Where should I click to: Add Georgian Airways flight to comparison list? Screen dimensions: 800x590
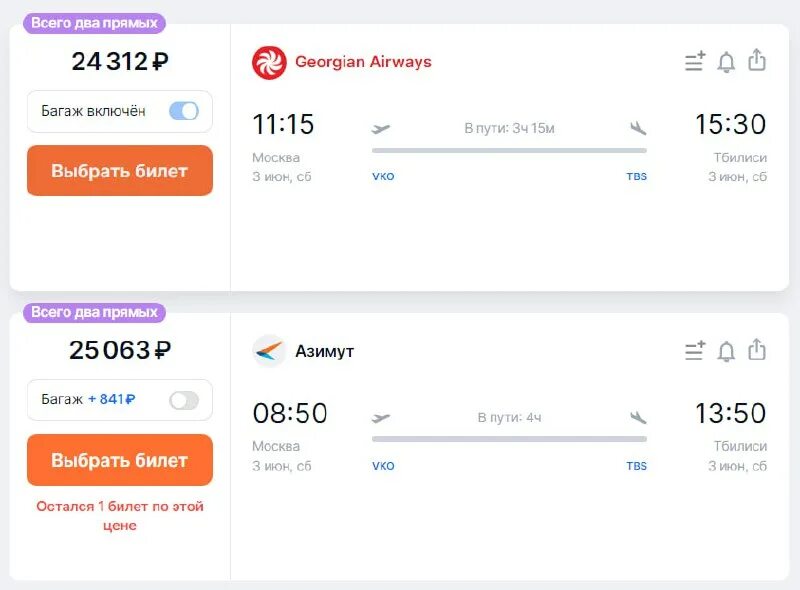click(x=695, y=62)
